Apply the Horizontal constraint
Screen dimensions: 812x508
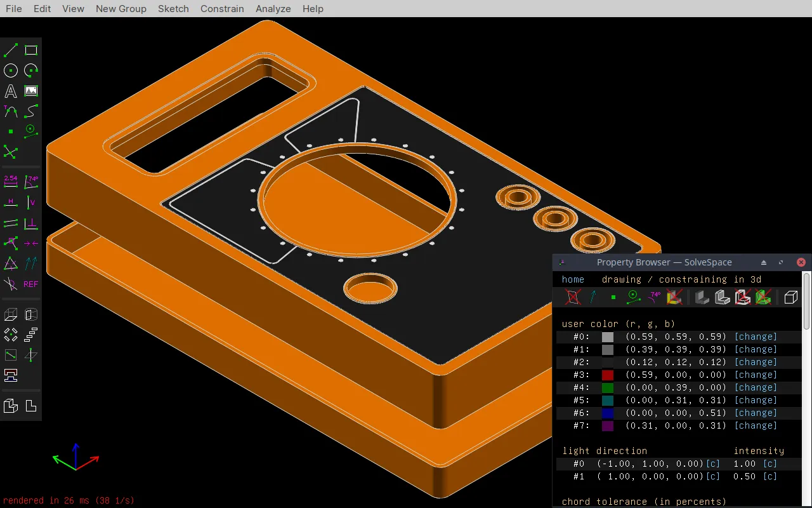(10, 202)
